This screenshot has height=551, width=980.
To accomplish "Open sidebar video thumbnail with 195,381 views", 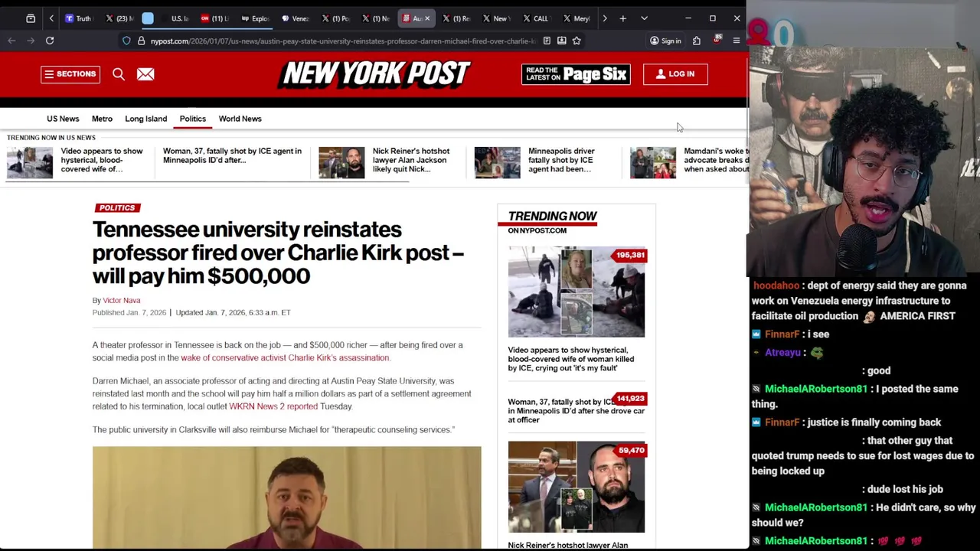I will 577,292.
